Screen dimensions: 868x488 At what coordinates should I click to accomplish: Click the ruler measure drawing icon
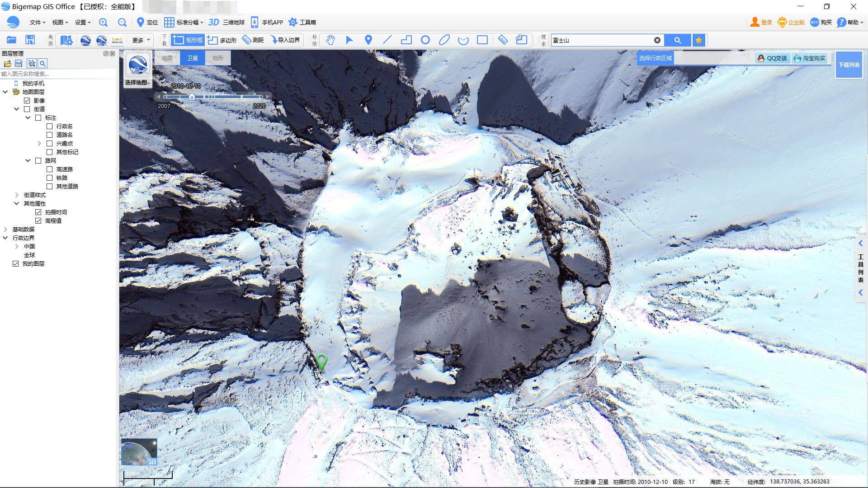tap(502, 40)
